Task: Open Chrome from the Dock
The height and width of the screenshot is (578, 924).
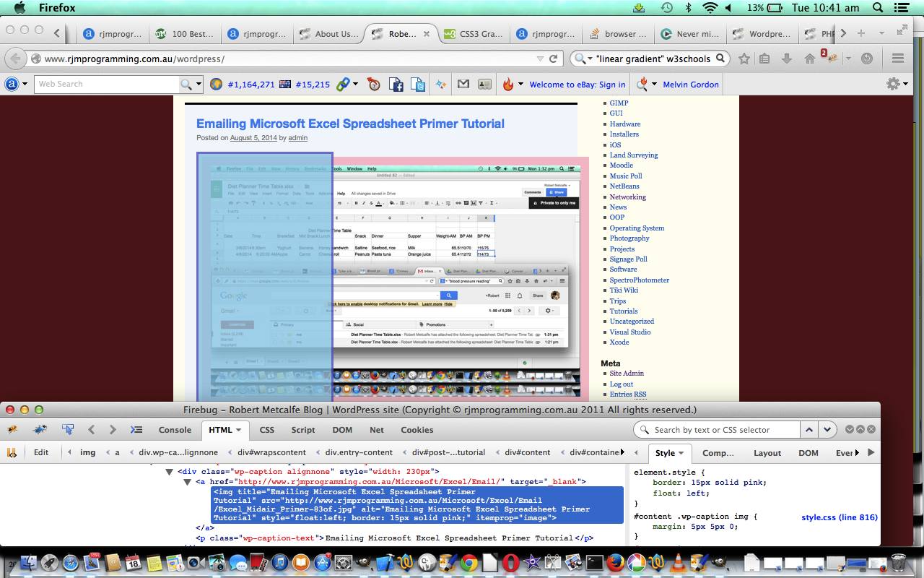Action: 468,562
